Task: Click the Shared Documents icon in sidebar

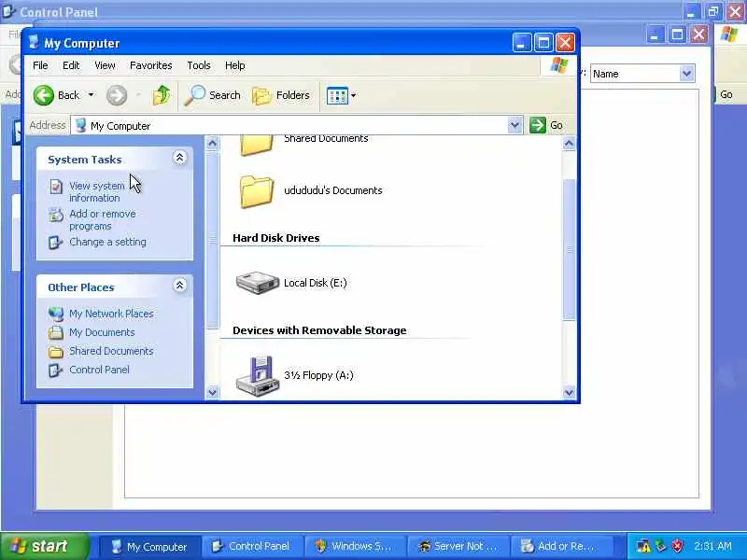Action: coord(56,352)
